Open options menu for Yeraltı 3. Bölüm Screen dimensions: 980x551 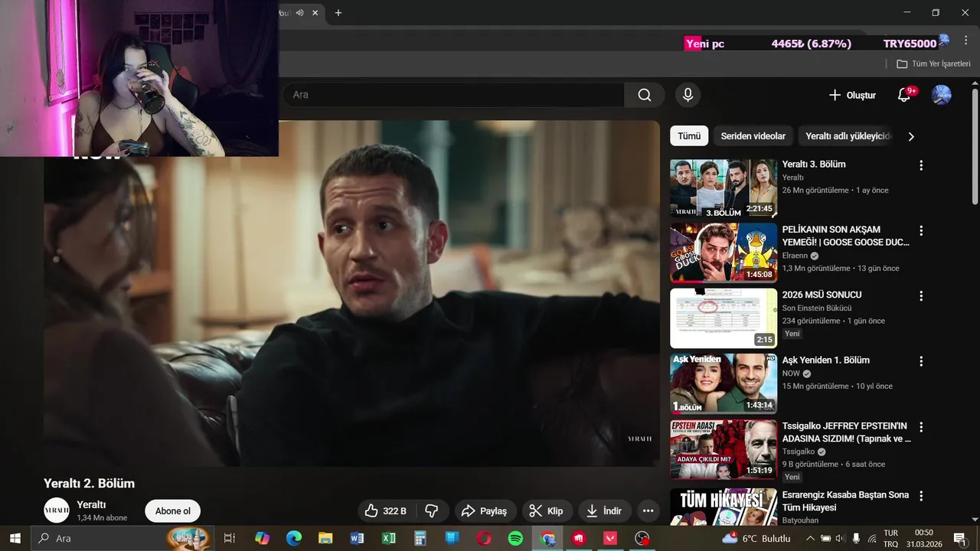921,165
